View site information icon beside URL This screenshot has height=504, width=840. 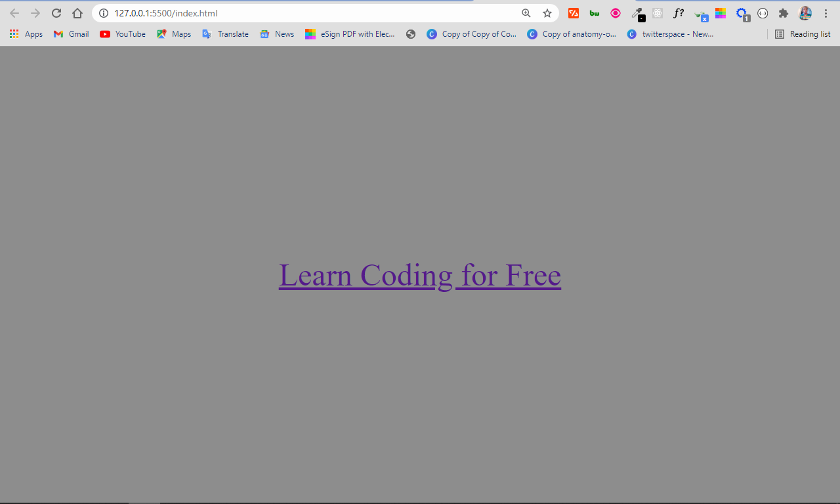[x=104, y=13]
